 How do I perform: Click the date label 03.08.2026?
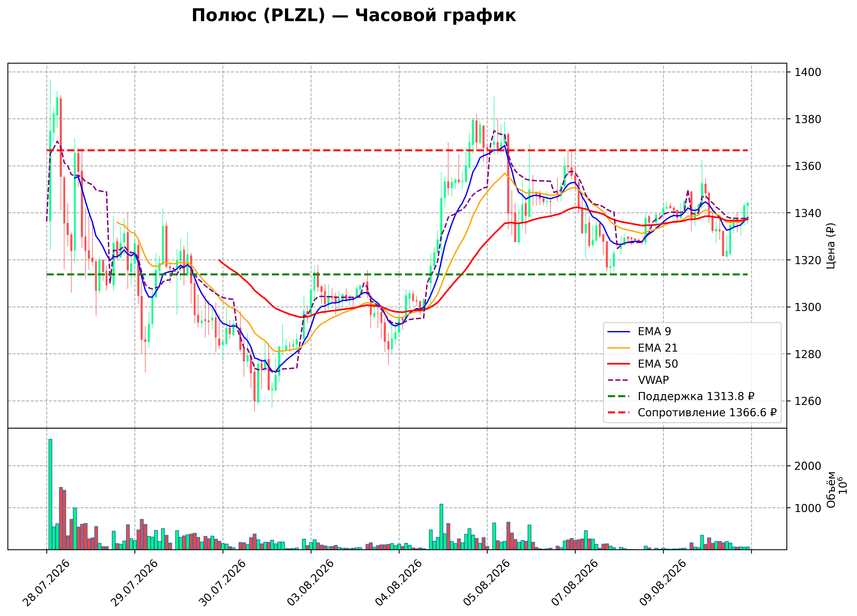310,583
